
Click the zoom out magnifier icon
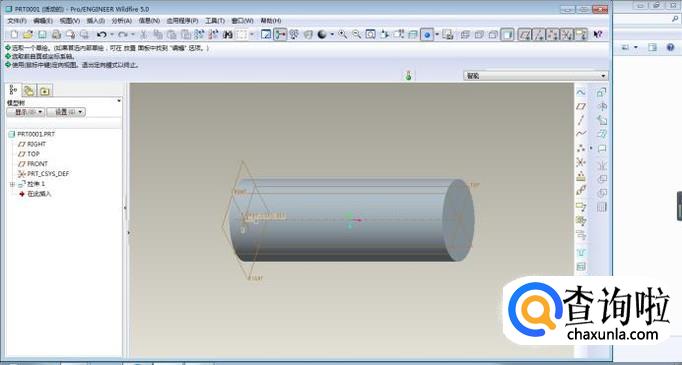(356, 34)
